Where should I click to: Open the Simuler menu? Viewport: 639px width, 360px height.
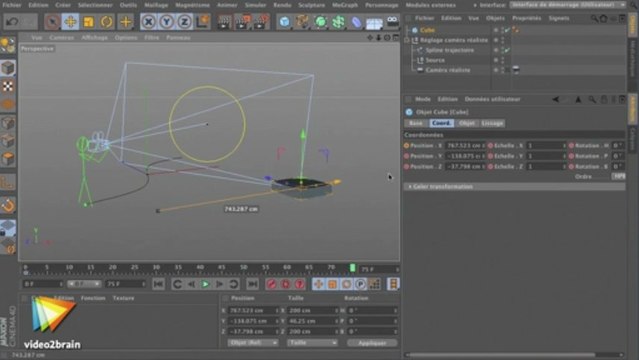pos(256,5)
